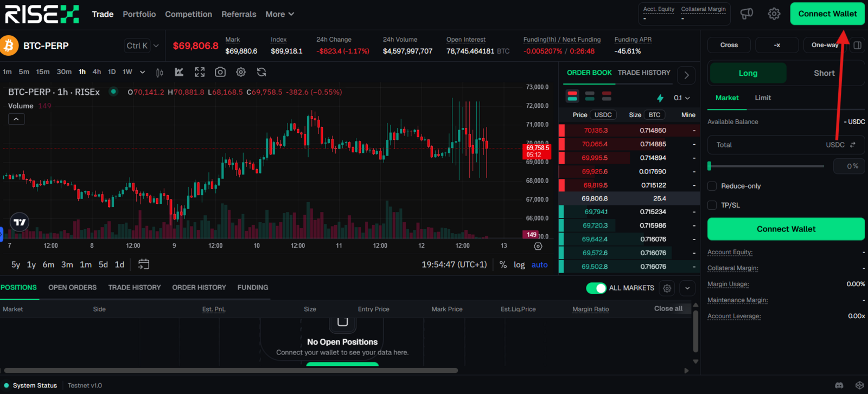Click the lightning bolt quick-trade icon
This screenshot has height=394, width=868.
tap(660, 98)
